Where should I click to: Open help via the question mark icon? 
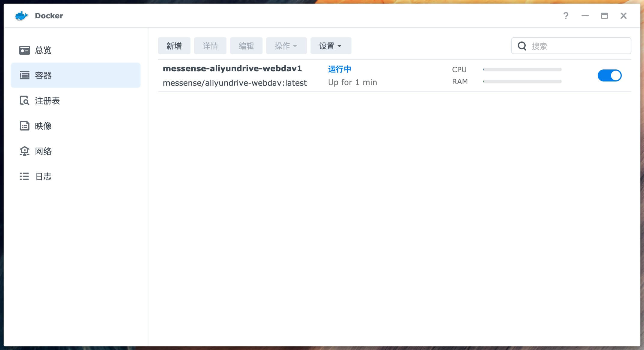point(566,16)
